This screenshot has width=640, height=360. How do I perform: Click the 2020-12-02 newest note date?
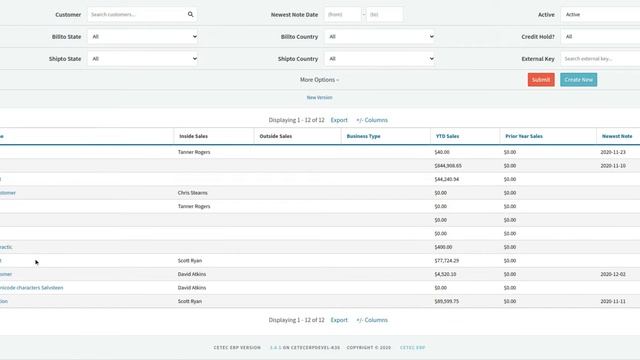point(613,274)
